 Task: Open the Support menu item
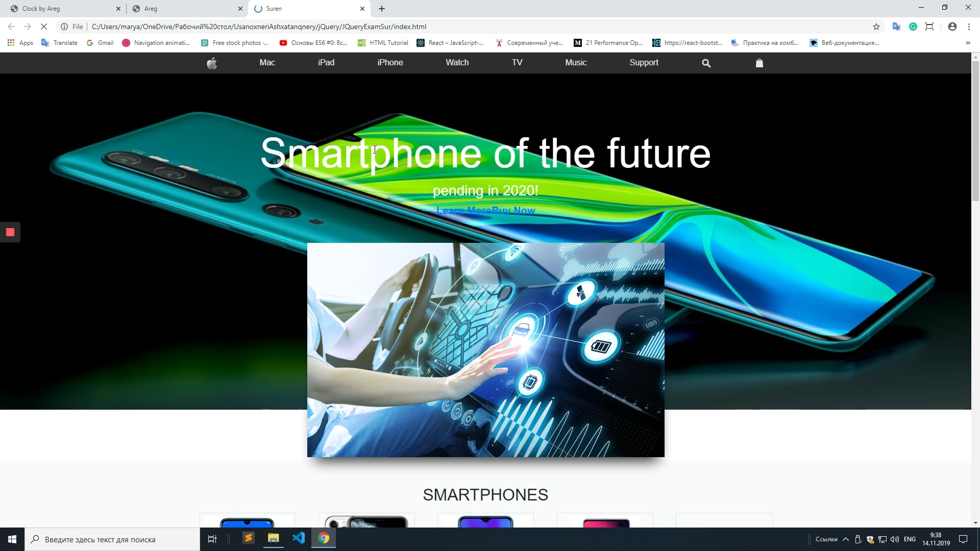pyautogui.click(x=644, y=62)
